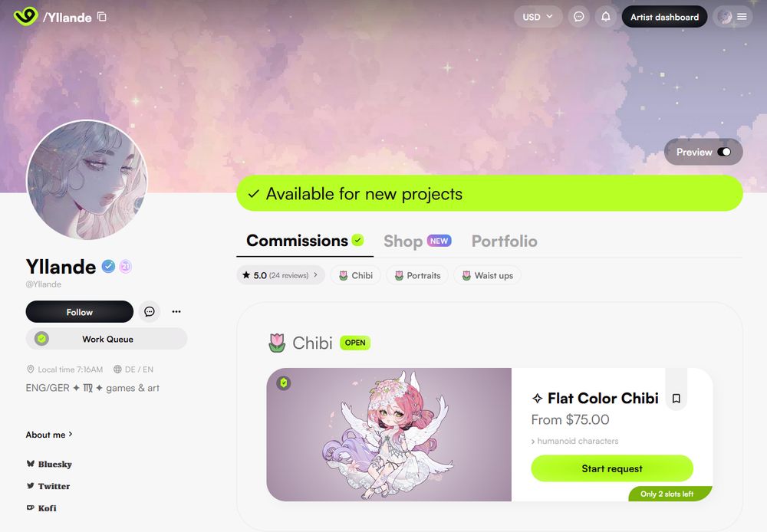Open the messages chat icon in header

[578, 17]
